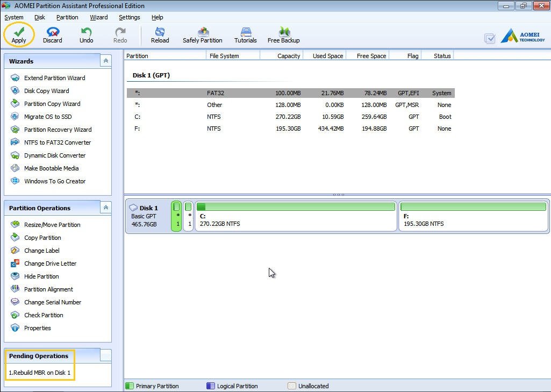The image size is (551, 392).
Task: Open the Wizard menu
Action: tap(98, 17)
